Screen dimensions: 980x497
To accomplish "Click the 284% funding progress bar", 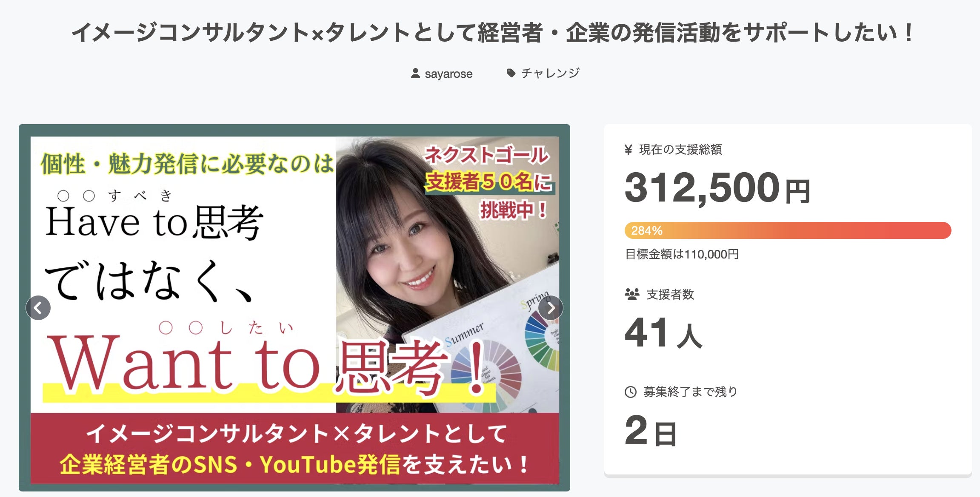I will pos(788,230).
